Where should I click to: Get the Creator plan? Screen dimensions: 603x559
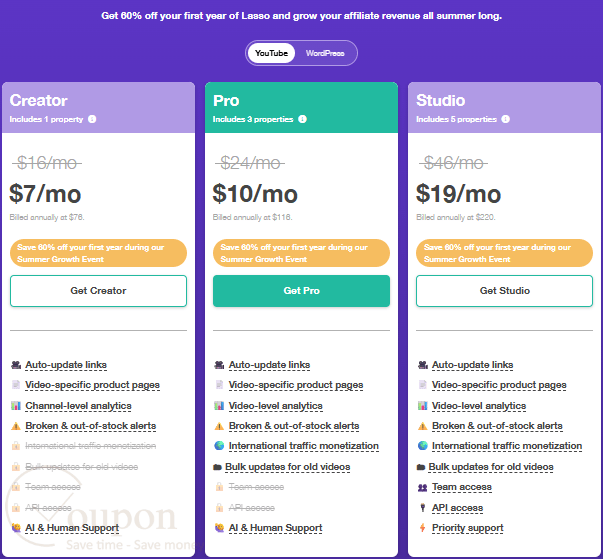98,291
